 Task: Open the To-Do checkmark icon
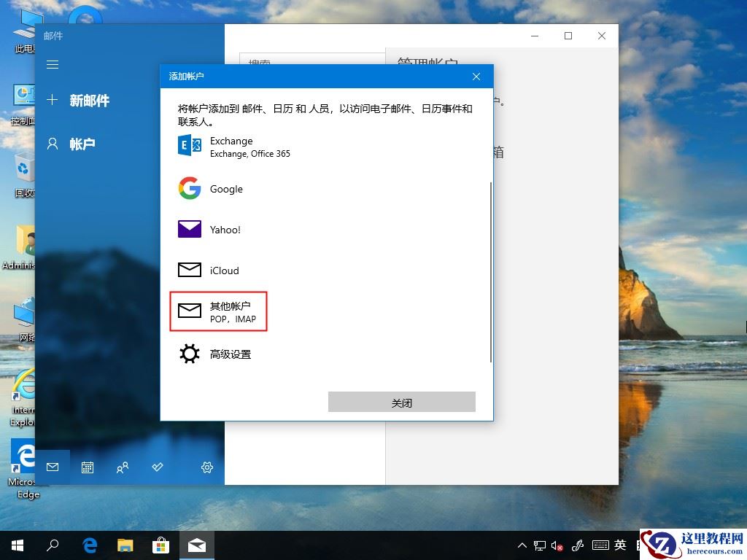157,467
